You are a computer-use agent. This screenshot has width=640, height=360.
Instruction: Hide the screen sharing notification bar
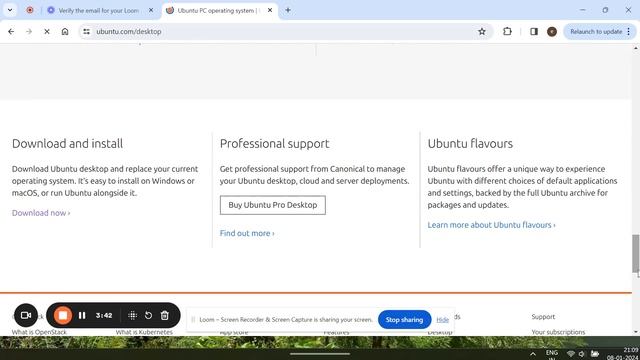(x=442, y=320)
